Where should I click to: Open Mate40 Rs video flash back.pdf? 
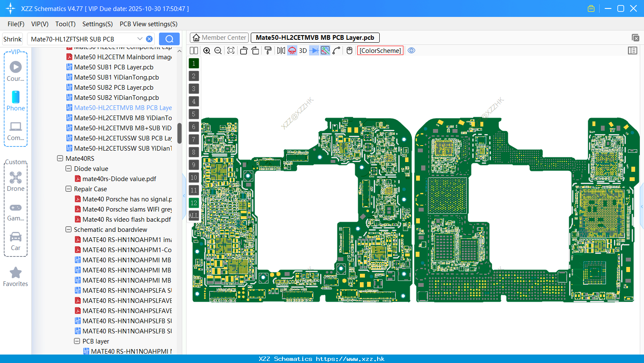[x=127, y=219]
